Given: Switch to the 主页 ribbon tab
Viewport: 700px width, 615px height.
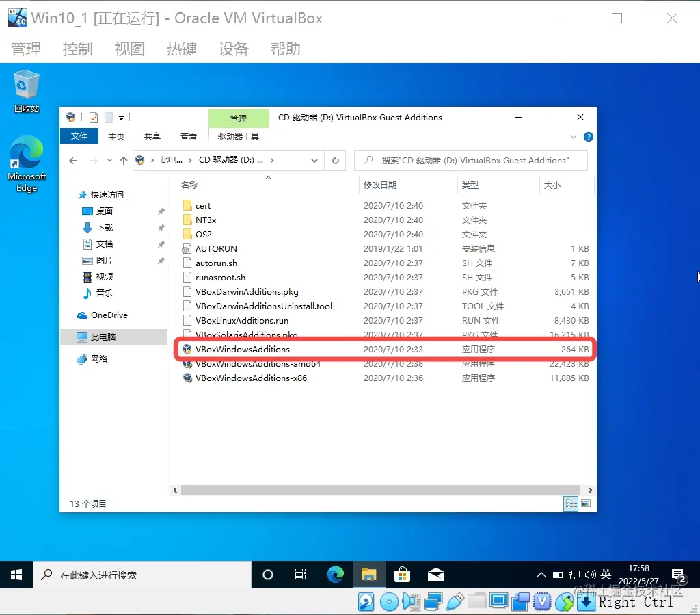Looking at the screenshot, I should tap(116, 137).
